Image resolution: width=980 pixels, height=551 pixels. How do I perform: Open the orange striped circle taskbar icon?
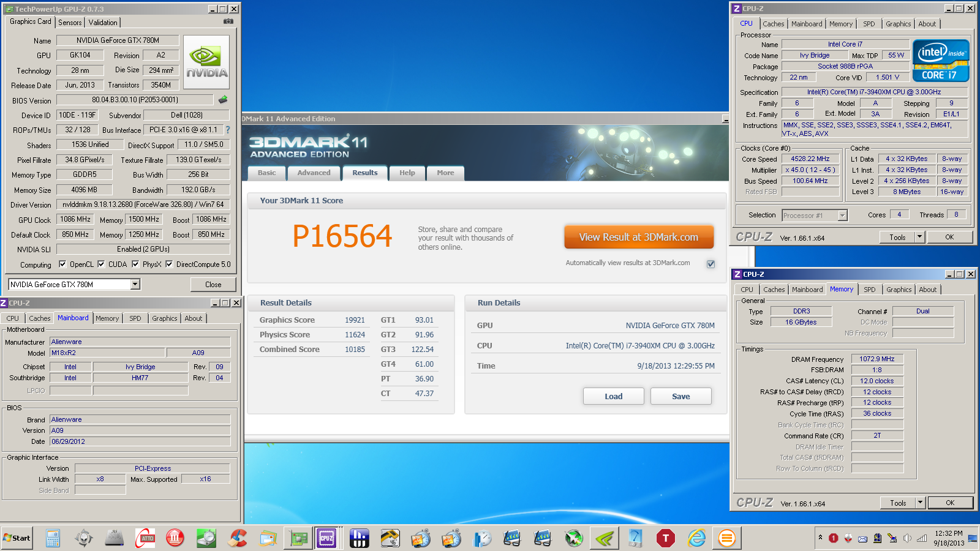[727, 538]
